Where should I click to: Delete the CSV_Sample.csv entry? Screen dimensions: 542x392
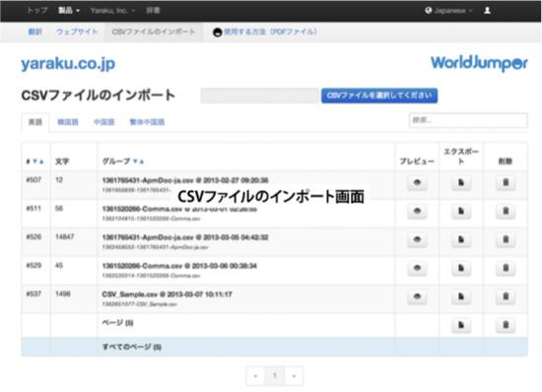point(506,296)
